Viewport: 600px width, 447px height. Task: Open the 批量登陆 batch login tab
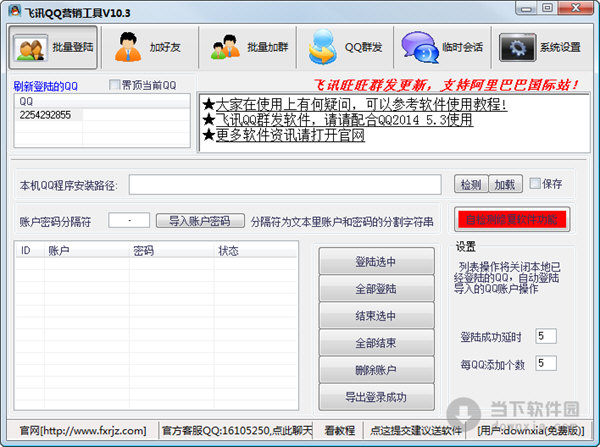click(53, 47)
